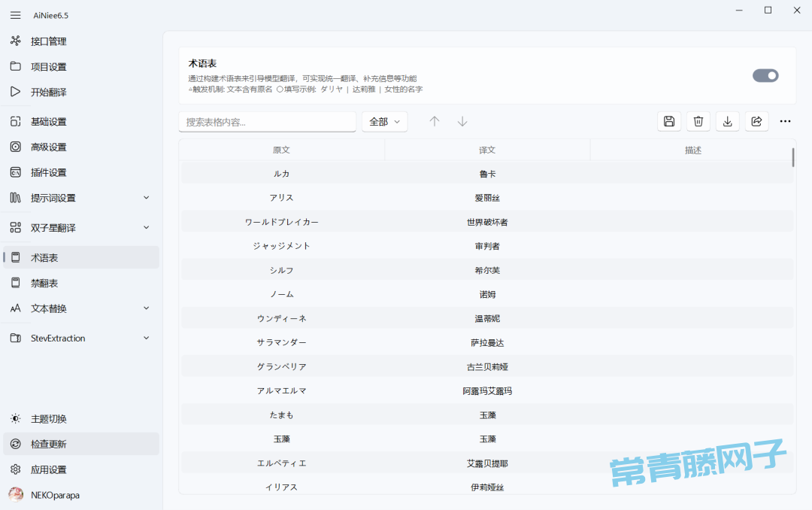Expand the 提示词设置 section
812x510 pixels.
(146, 198)
